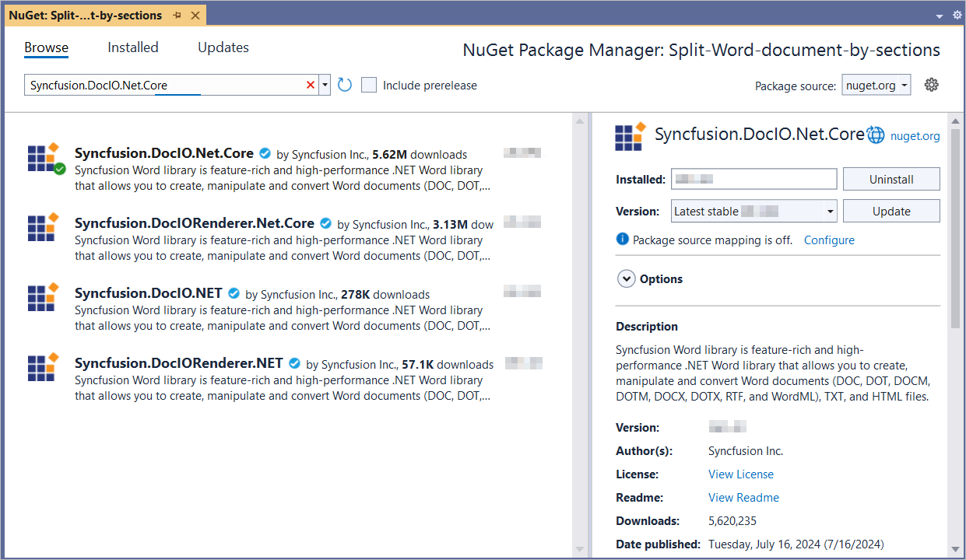The width and height of the screenshot is (966, 560).
Task: Click the nuget.org globe icon
Action: coord(876,135)
